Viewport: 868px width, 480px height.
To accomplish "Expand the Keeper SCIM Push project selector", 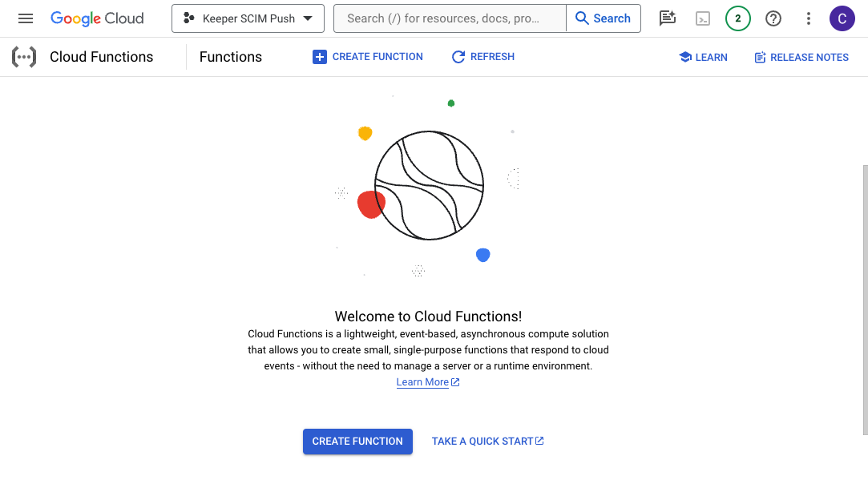I will (248, 18).
